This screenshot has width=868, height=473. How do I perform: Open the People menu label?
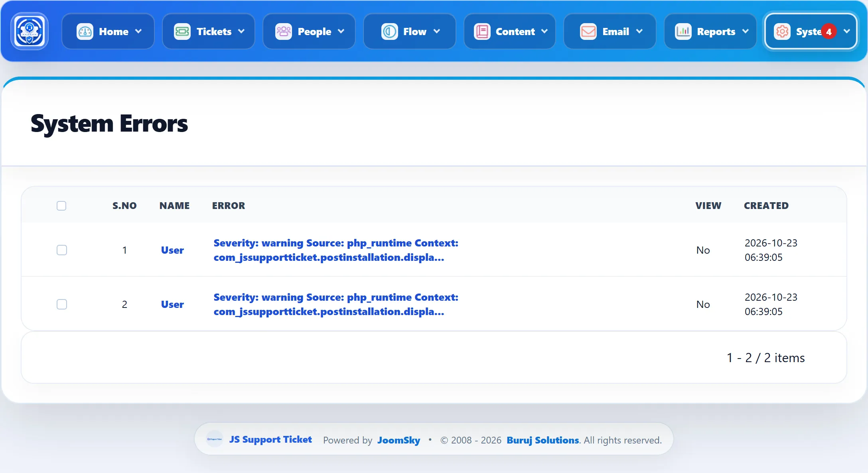(314, 32)
